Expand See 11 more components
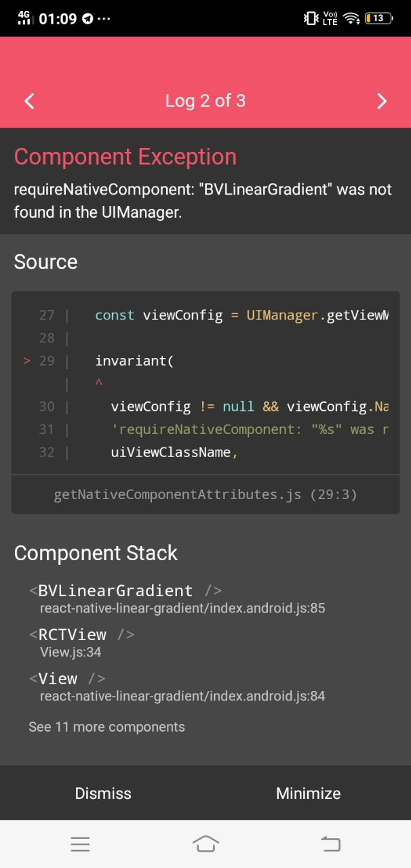This screenshot has width=411, height=868. pos(106,726)
